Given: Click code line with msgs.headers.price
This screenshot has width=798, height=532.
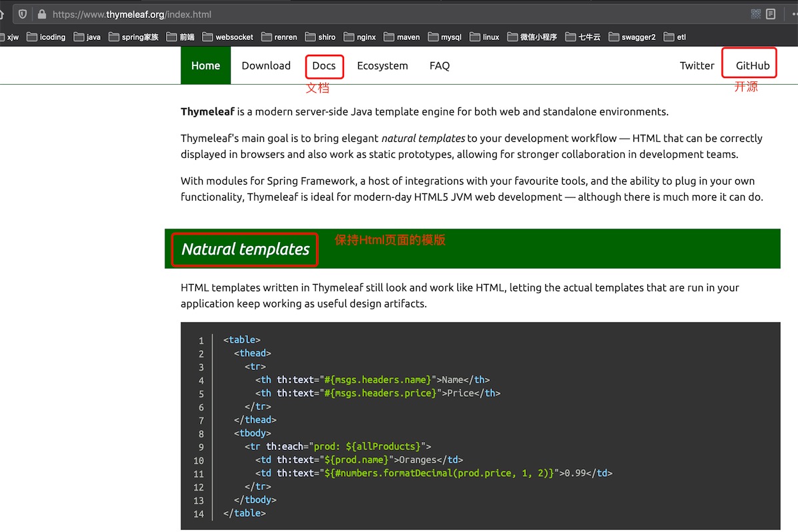Looking at the screenshot, I should click(377, 393).
